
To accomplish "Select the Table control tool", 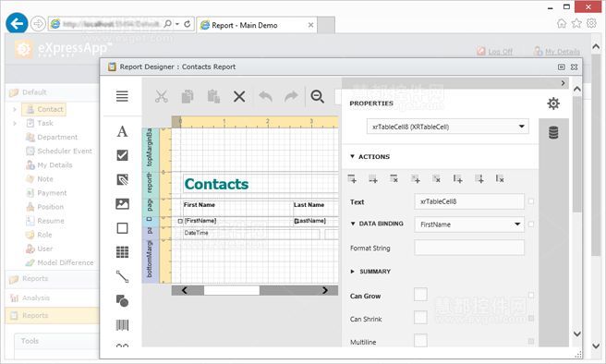I will (x=122, y=252).
